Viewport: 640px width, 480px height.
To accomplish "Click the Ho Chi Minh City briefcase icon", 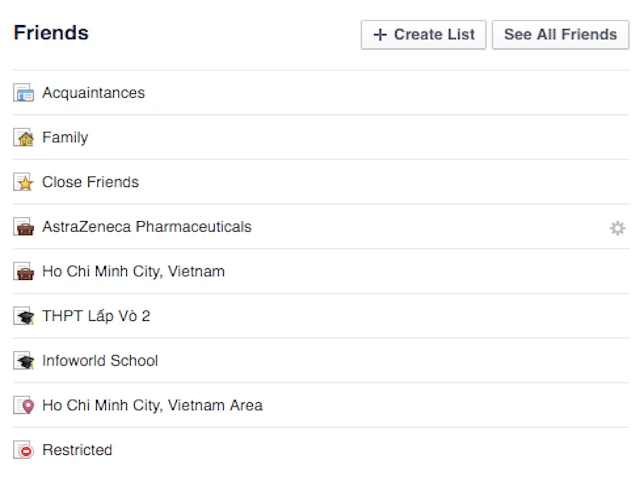I will [24, 271].
